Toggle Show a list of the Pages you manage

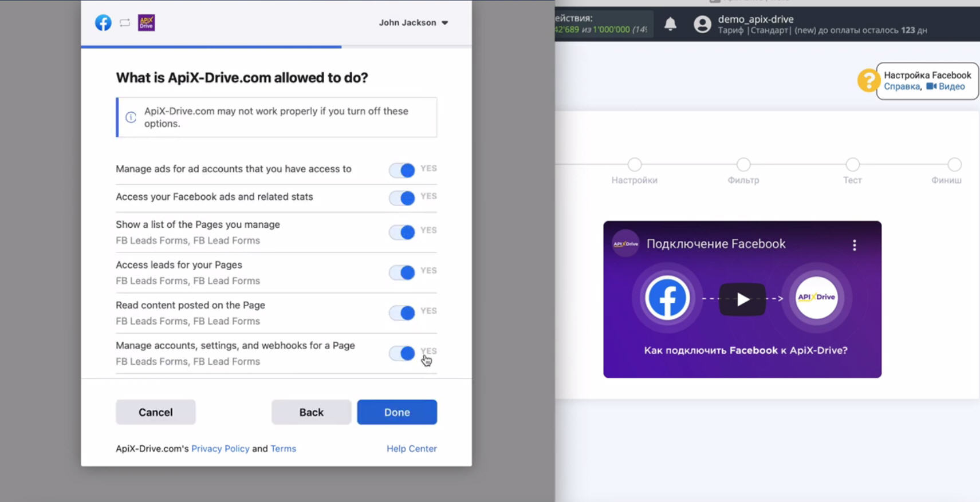(402, 232)
